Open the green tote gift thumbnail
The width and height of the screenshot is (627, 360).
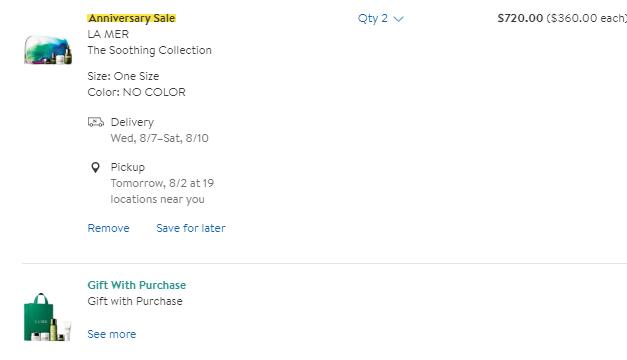48,317
